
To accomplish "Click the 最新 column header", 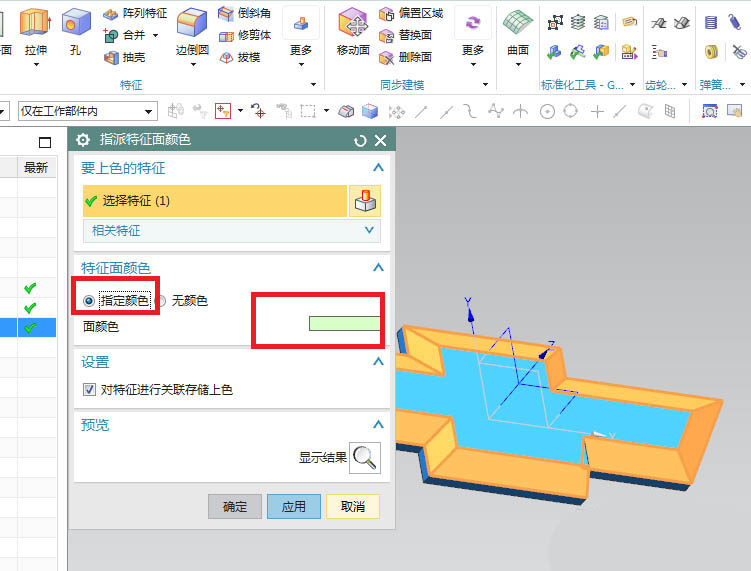I will 36,168.
